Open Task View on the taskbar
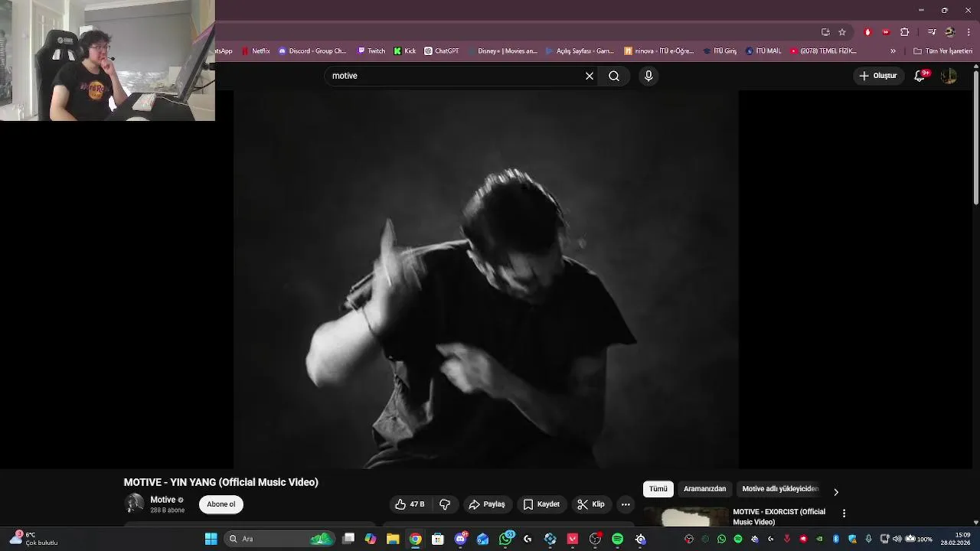Screen dimensions: 980x551 pos(348,539)
